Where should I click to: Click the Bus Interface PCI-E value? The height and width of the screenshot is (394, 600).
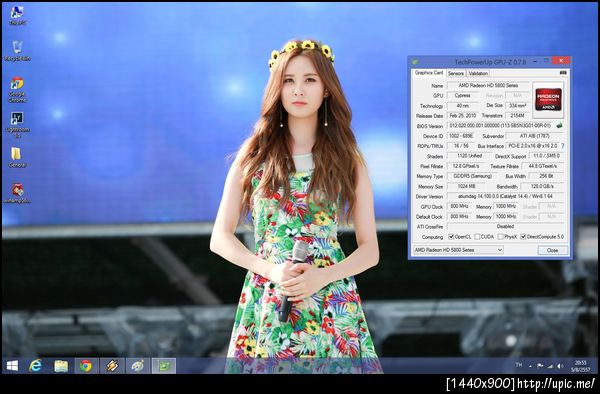pyautogui.click(x=532, y=146)
